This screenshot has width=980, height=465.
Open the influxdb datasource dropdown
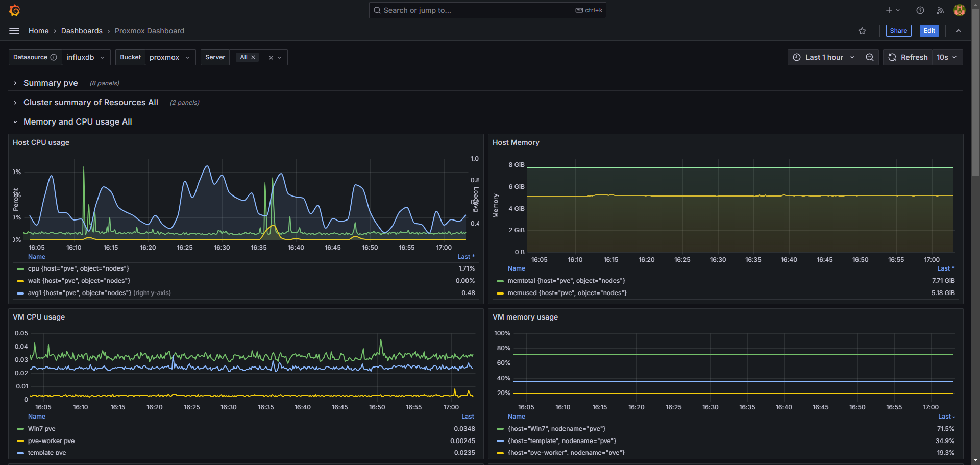coord(86,57)
